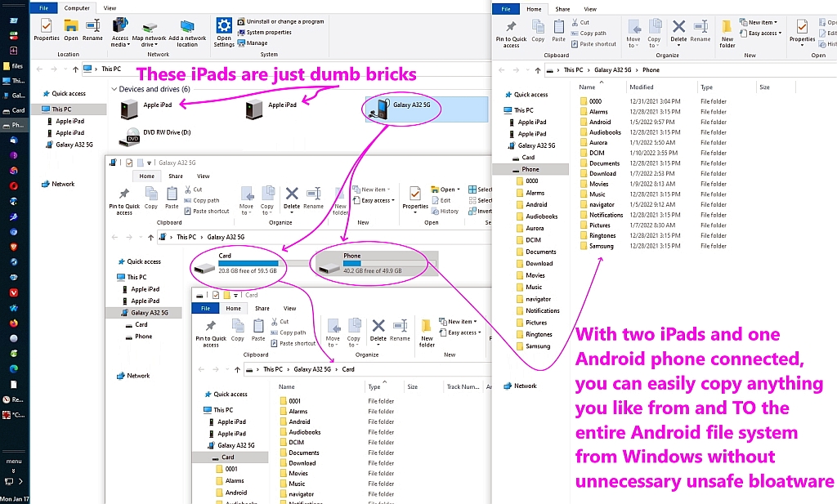Click Galaxy A32 5G breadcrumb in Phone window
Viewport: 837px width, 504px height.
[x=612, y=70]
